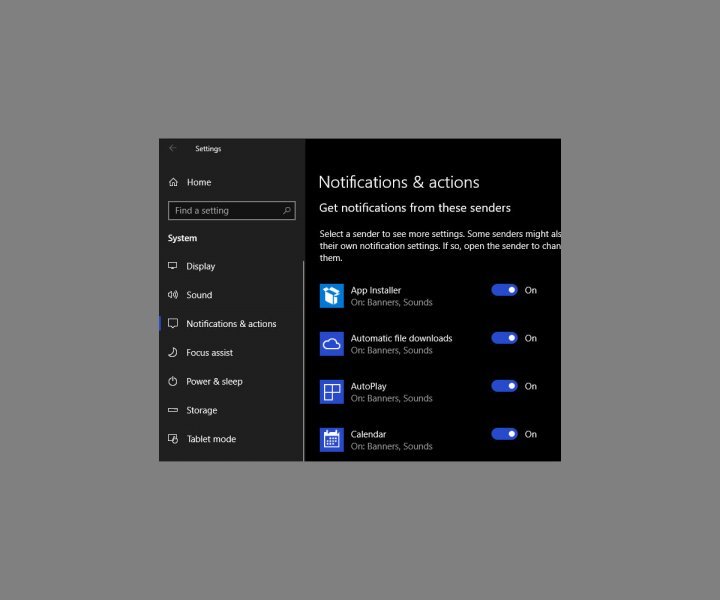Toggle Automatic file downloads notifications switch
This screenshot has width=720, height=600.
click(x=505, y=338)
